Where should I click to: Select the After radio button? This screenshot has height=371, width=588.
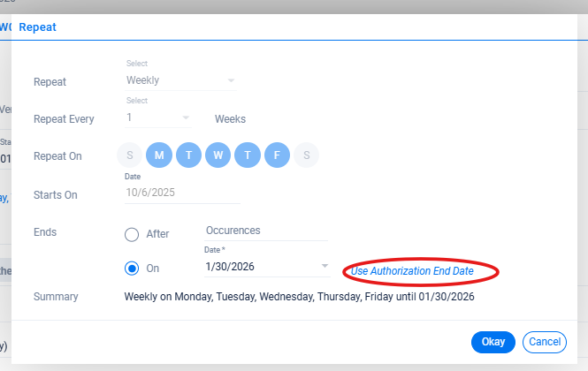132,234
